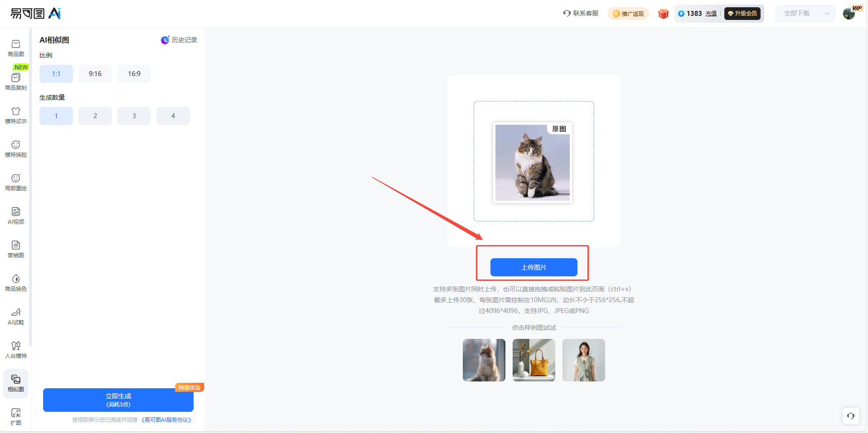This screenshot has height=434, width=868.
Task: Set generation count to 4
Action: 173,116
